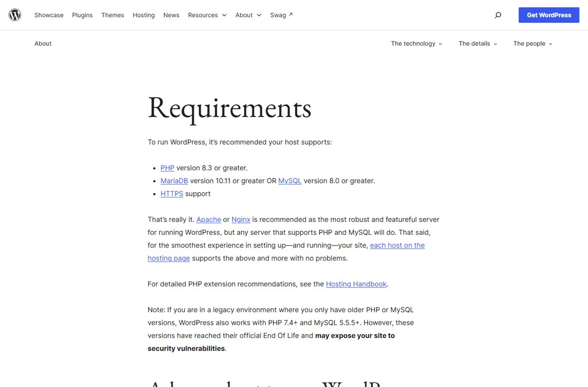This screenshot has width=588, height=387.
Task: Click bold text "may expose your site to"
Action: [355, 336]
